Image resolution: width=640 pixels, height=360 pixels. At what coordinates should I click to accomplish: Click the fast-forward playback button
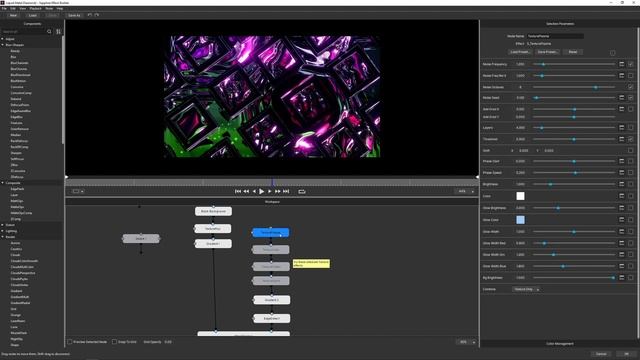point(278,191)
